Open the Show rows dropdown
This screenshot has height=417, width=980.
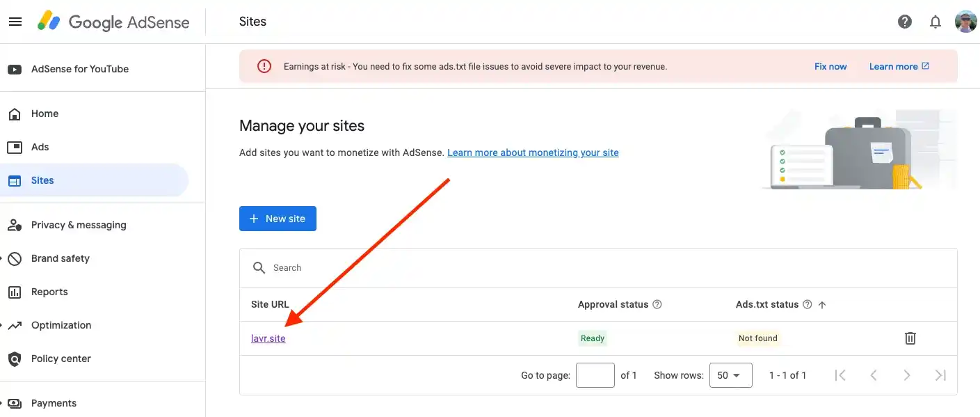(x=730, y=375)
